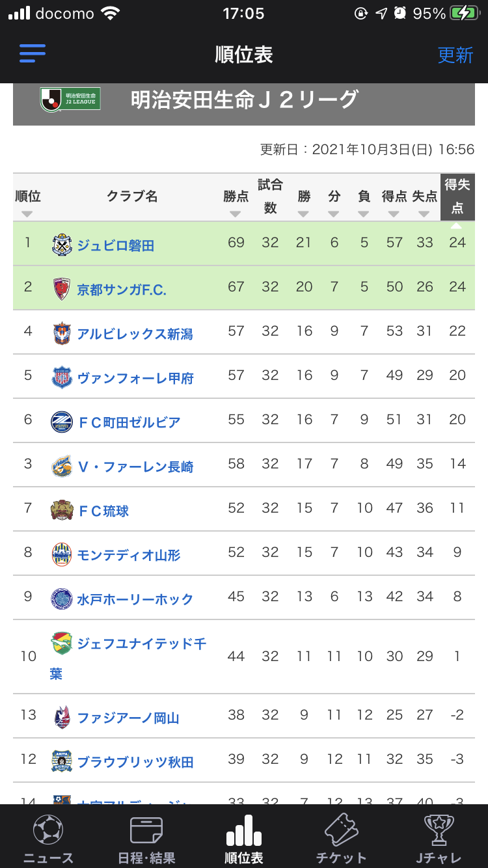Sort table by 得点 column arrow
Image resolution: width=488 pixels, height=868 pixels.
[394, 213]
